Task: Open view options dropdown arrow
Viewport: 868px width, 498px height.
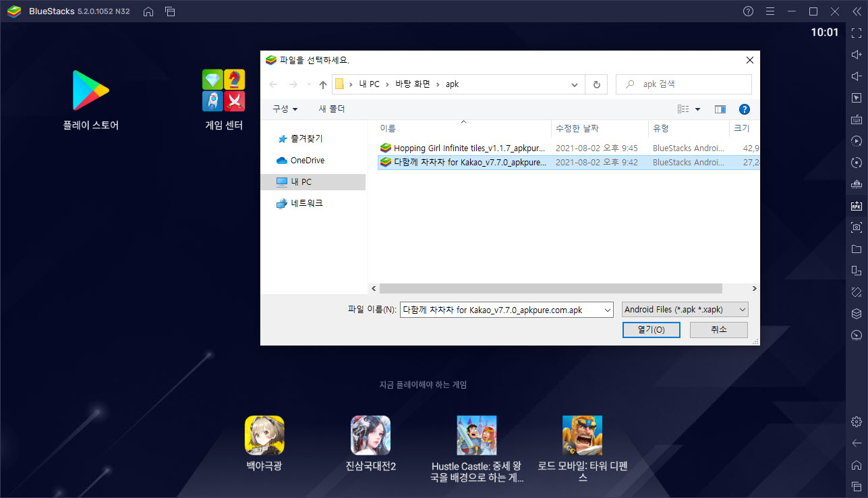Action: [697, 109]
